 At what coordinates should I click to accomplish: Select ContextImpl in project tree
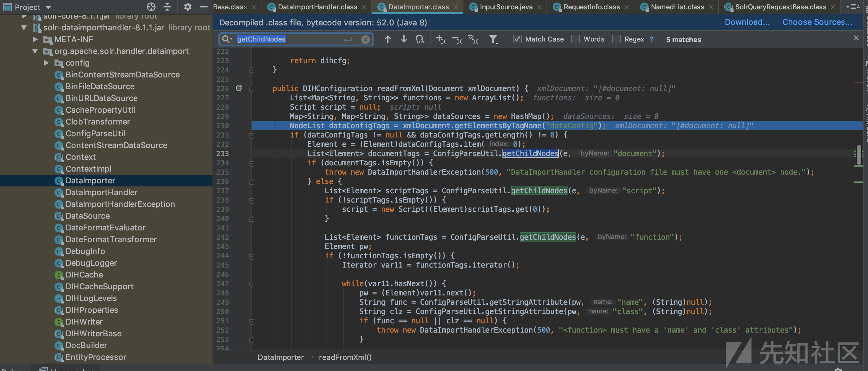tap(88, 169)
